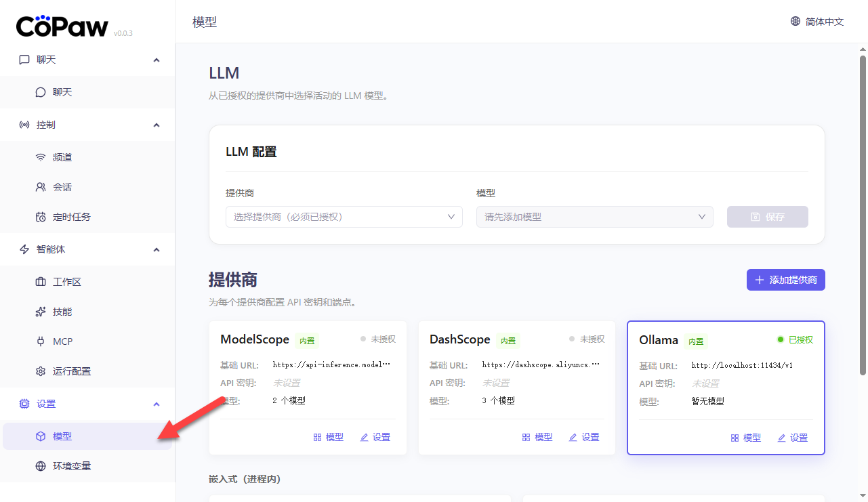
Task: Click the 内置 tag beside Ollama
Action: coord(697,341)
